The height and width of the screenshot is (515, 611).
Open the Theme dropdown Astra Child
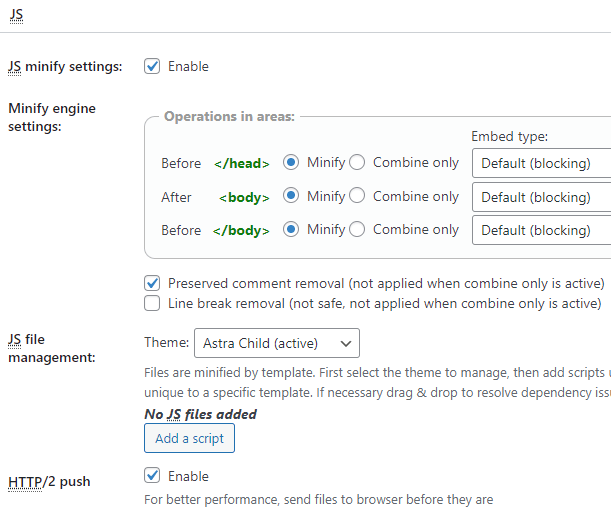pos(276,343)
